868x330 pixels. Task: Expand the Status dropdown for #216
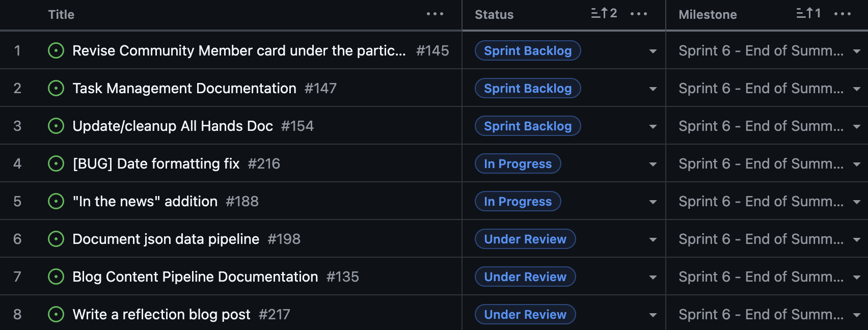(x=653, y=163)
